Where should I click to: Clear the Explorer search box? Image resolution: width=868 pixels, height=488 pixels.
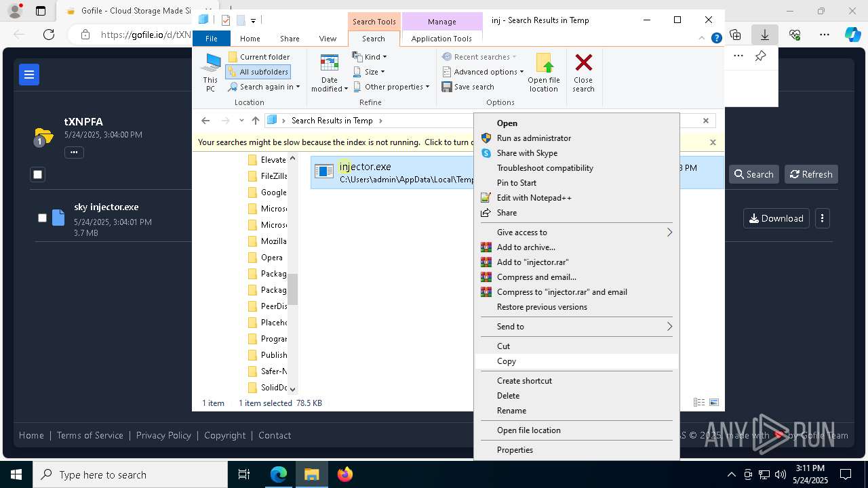[x=706, y=121]
